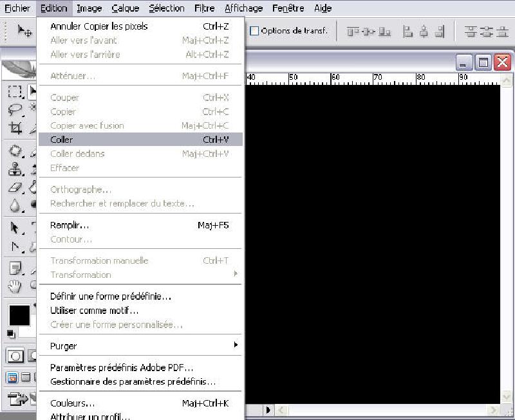Switch to Full Screen with Menu Bar icon
Viewport: 515px width, 420px height.
[26, 378]
